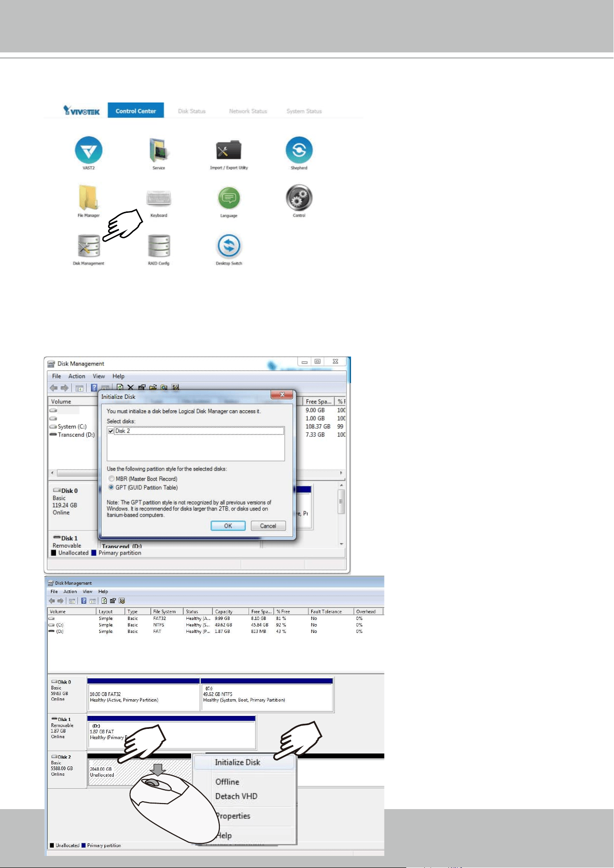Click Refresh toolbar icon in window showing the context menu
Screen dimensions: 614x868
[x=104, y=601]
